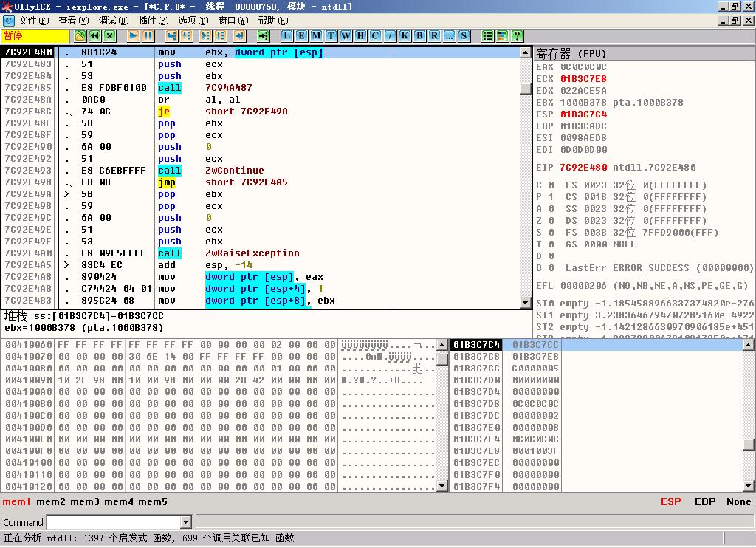Click the Debugging options list icon
The image size is (756, 548).
(x=487, y=35)
